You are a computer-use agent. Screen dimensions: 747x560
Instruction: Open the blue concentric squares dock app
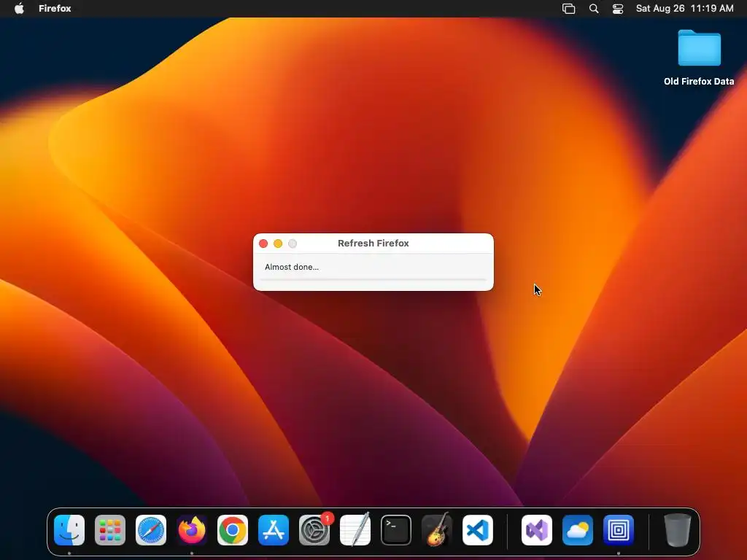click(619, 530)
